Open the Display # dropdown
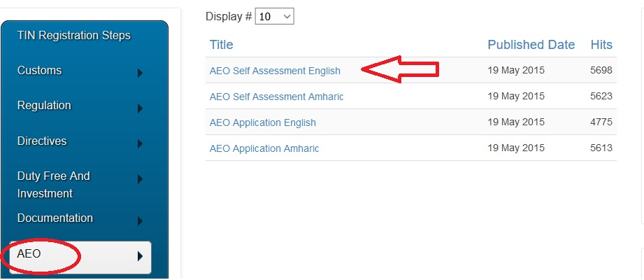This screenshot has width=644, height=280. pos(276,16)
